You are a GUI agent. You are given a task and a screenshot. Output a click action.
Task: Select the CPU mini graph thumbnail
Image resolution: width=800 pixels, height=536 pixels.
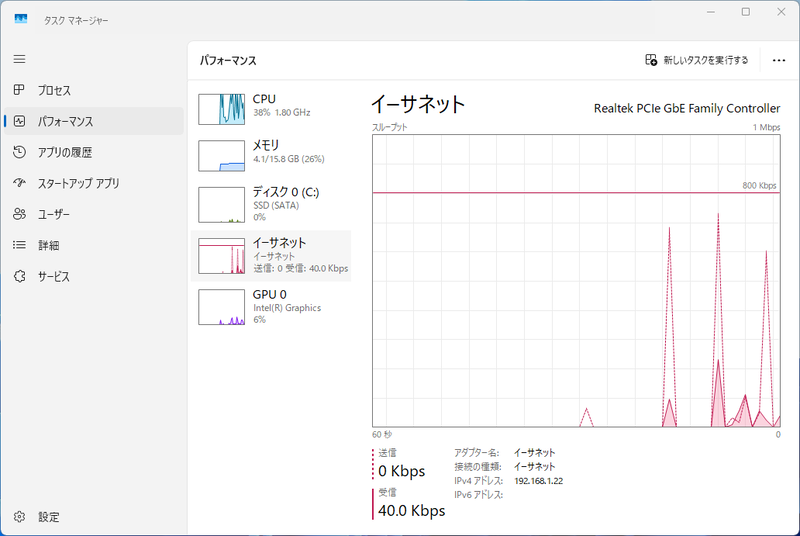(221, 109)
